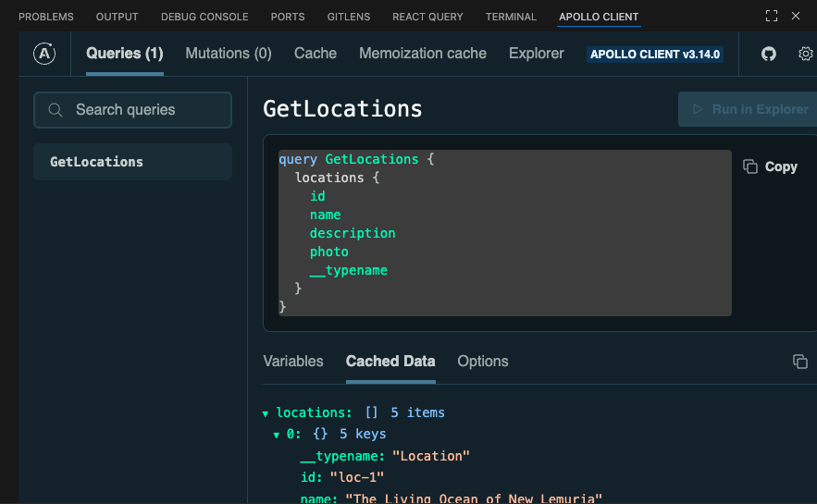Viewport: 817px width, 504px height.
Task: Collapse the locations array node
Action: tap(266, 413)
